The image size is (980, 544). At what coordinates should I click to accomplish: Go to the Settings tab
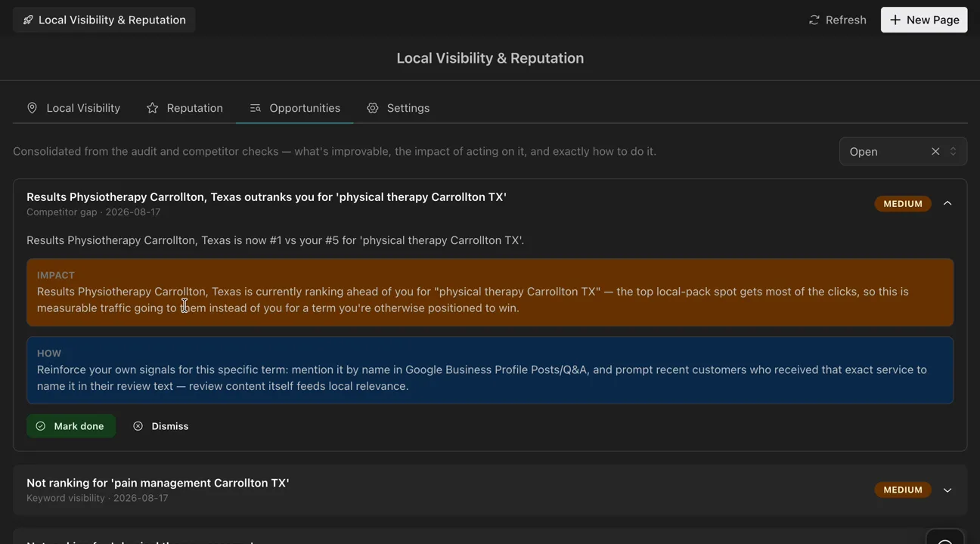[x=398, y=108]
